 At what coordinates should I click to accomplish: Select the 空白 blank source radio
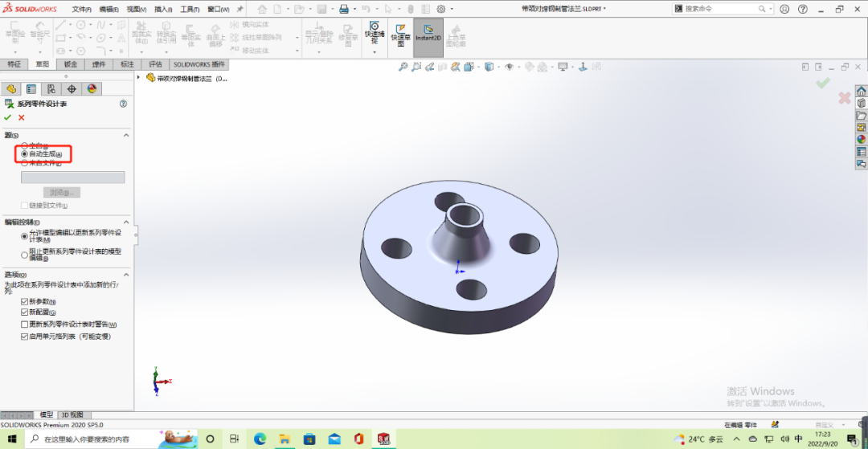(24, 145)
